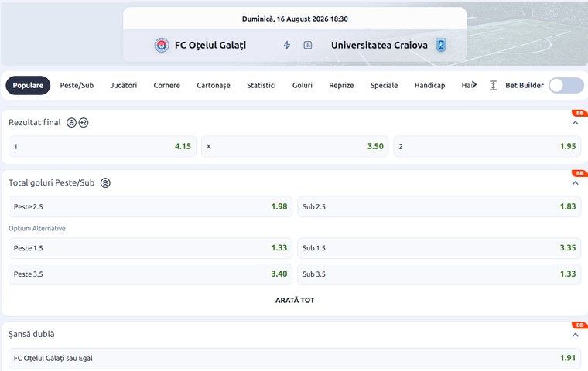Pick Peste 1.5 at odds 1.33
The height and width of the screenshot is (371, 588).
pos(150,248)
